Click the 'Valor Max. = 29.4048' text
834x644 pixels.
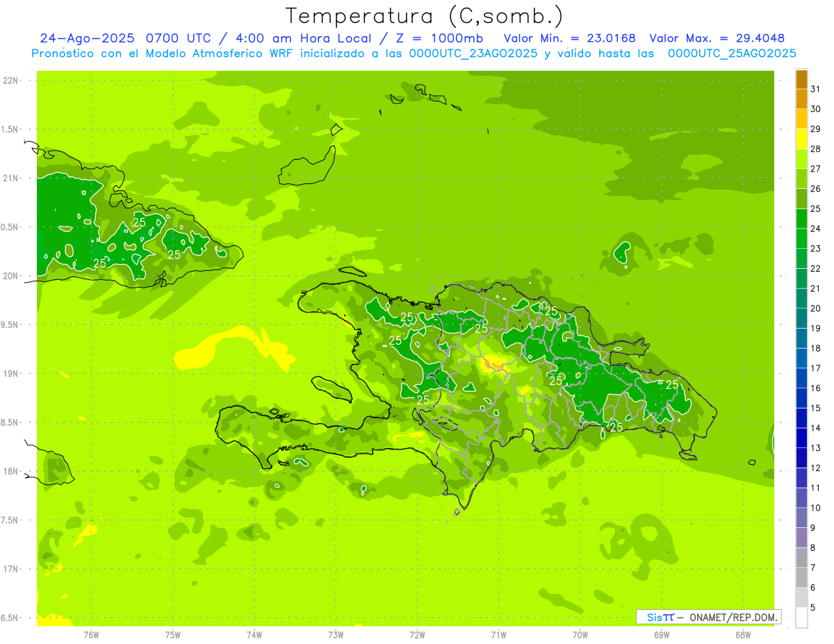717,38
